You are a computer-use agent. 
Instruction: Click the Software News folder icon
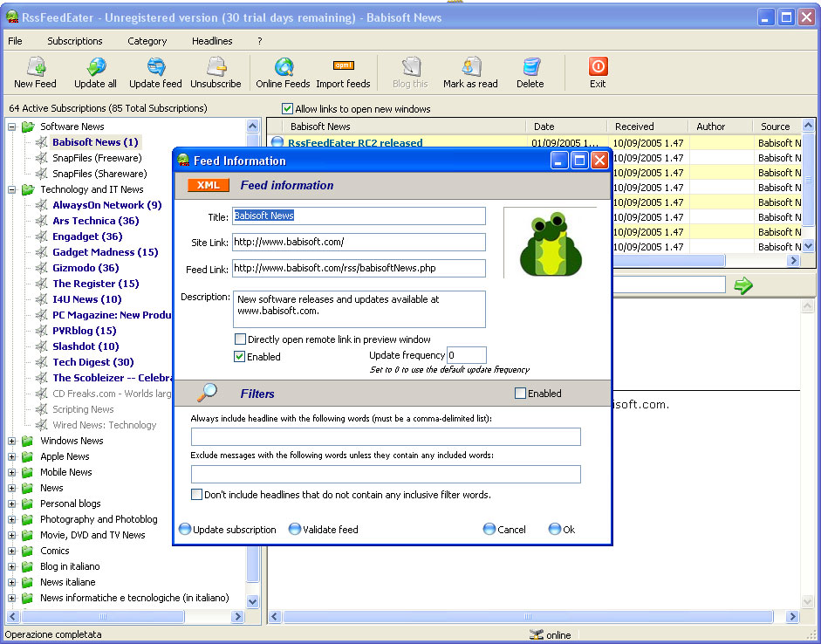pyautogui.click(x=28, y=127)
